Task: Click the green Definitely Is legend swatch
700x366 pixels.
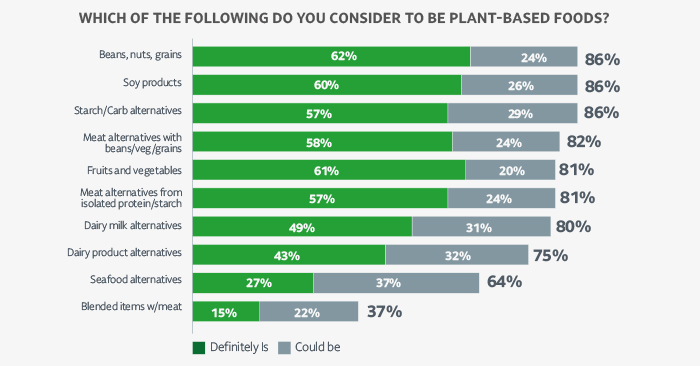Action: point(199,348)
